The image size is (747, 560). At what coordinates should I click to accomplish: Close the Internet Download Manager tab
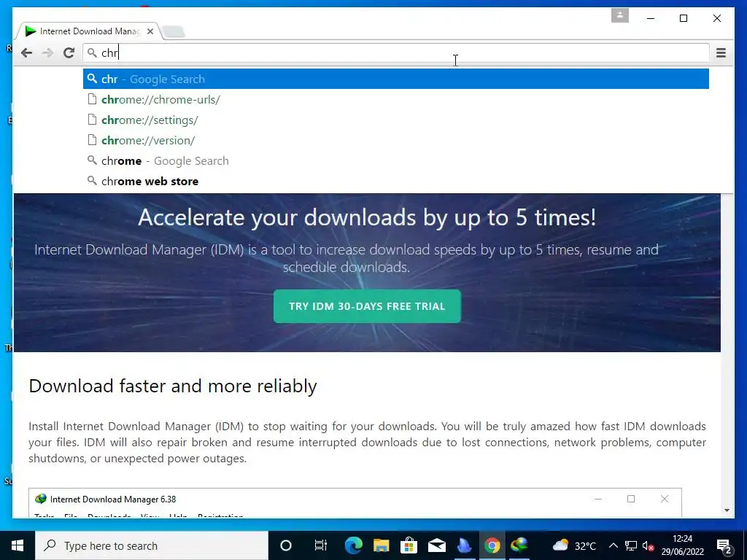point(150,31)
